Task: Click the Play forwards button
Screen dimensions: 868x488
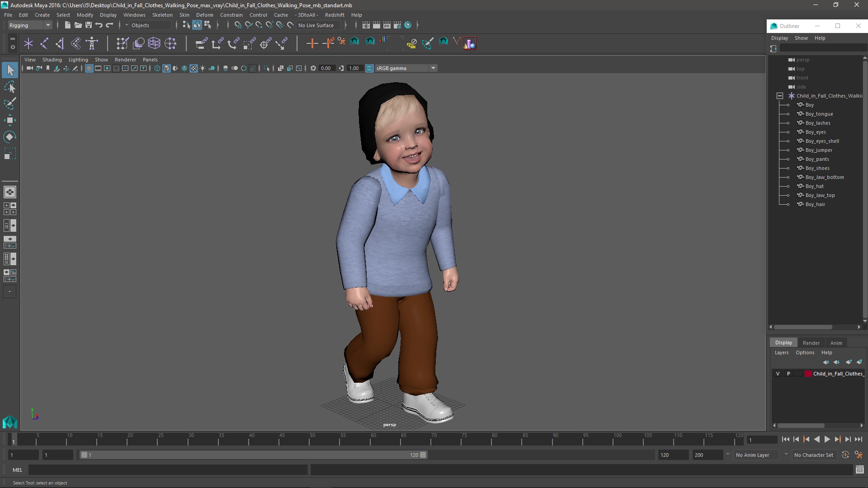Action: (x=827, y=439)
